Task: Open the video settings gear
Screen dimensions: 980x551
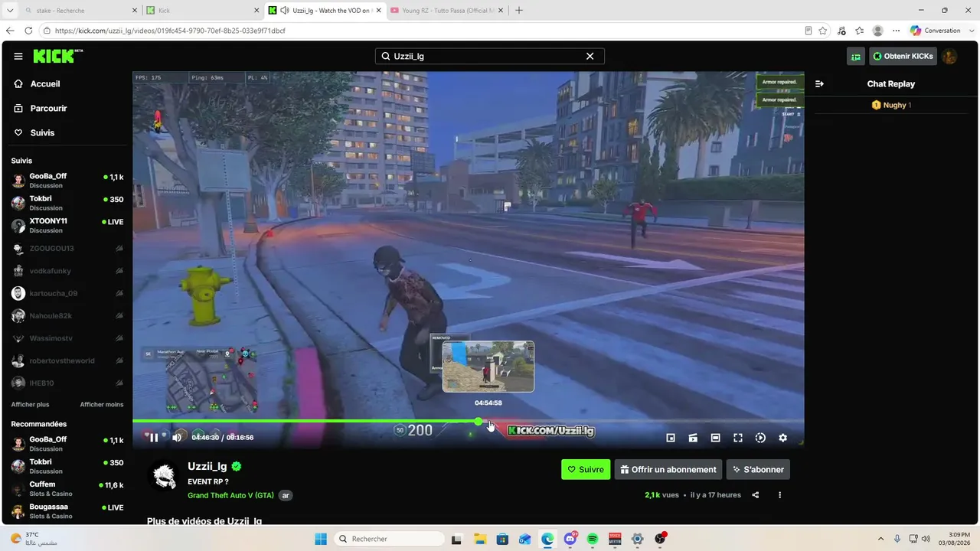Action: click(782, 438)
